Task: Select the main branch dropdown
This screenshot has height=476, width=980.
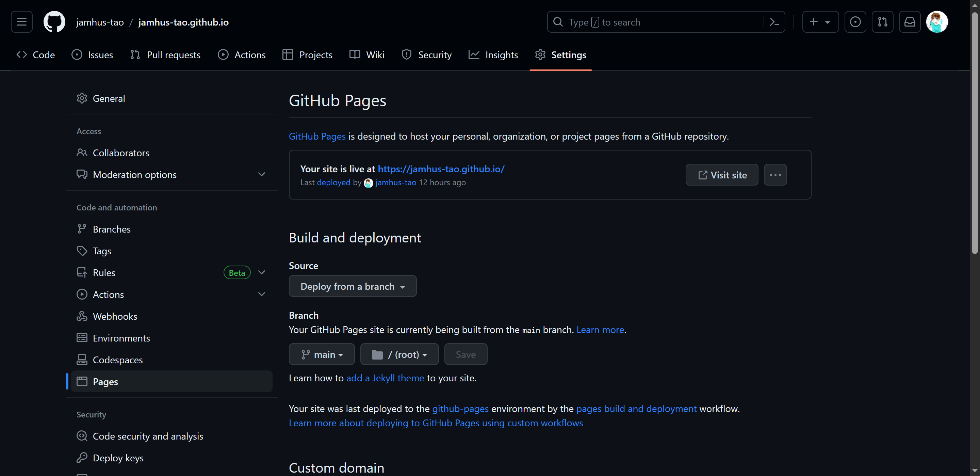Action: tap(322, 354)
